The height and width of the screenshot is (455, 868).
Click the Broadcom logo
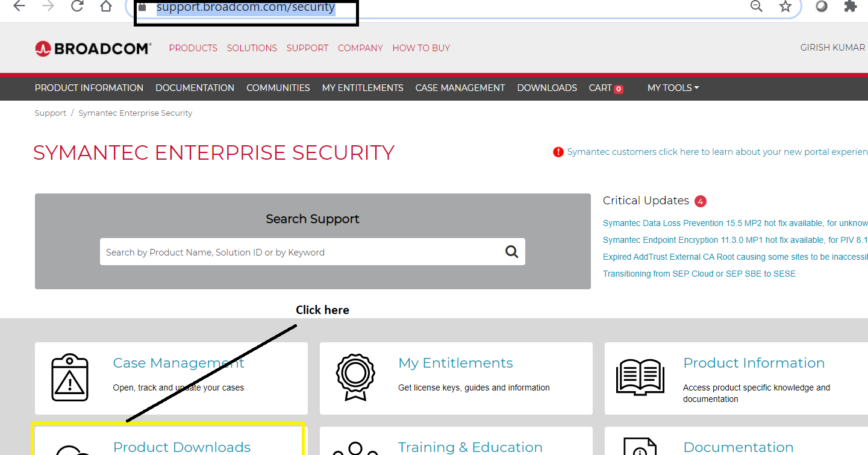point(93,48)
